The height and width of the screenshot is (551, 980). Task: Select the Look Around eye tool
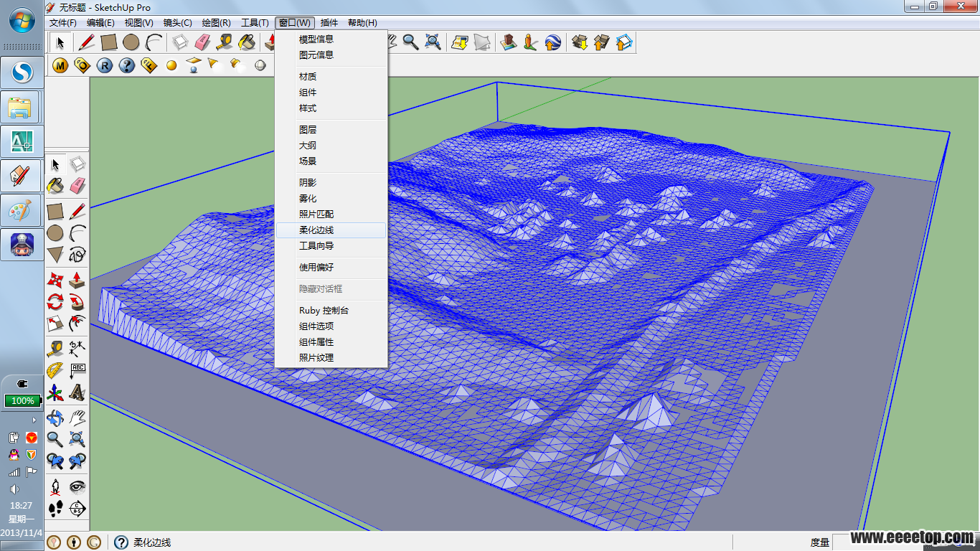point(77,487)
